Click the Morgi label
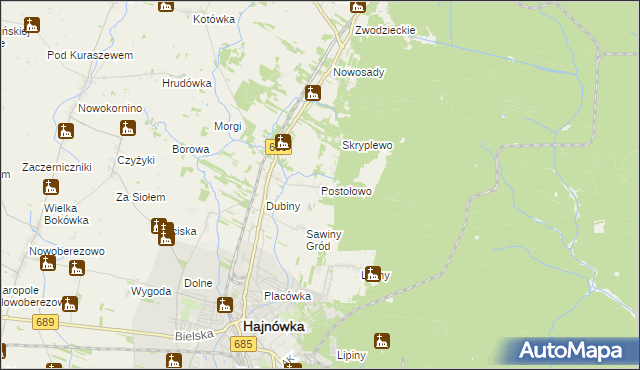 pyautogui.click(x=228, y=126)
